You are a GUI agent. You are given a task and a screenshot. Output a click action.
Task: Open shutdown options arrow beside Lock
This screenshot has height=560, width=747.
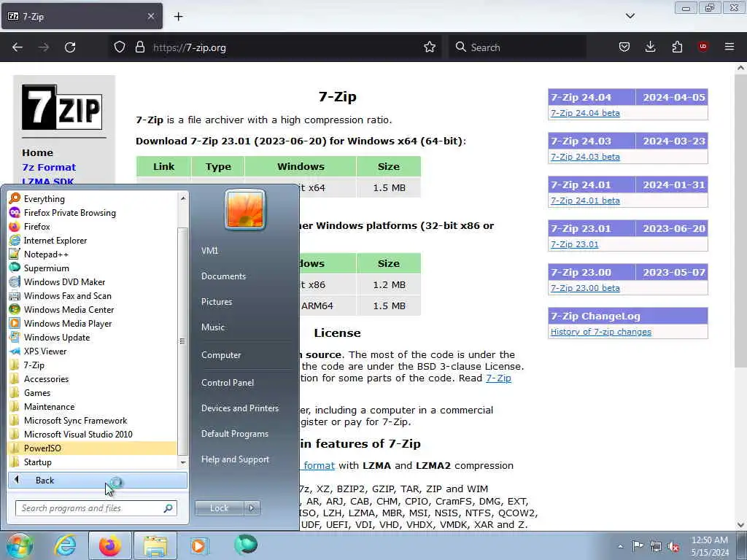(x=252, y=508)
